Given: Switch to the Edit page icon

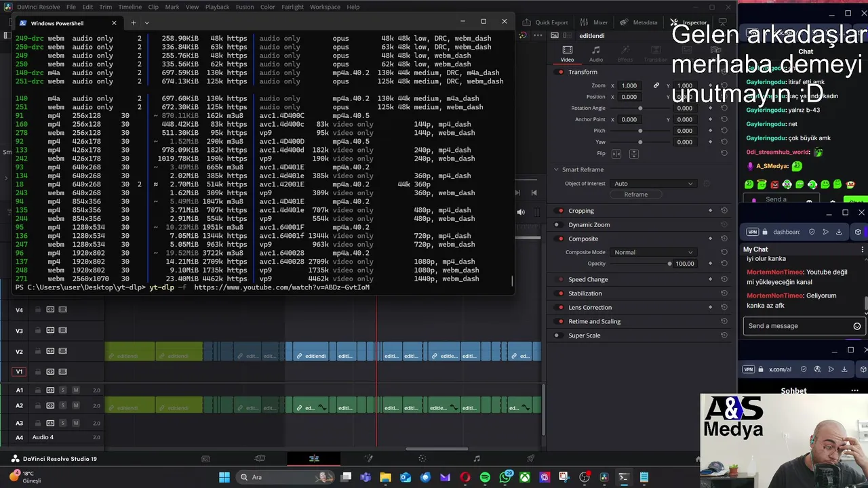Looking at the screenshot, I should point(314,459).
